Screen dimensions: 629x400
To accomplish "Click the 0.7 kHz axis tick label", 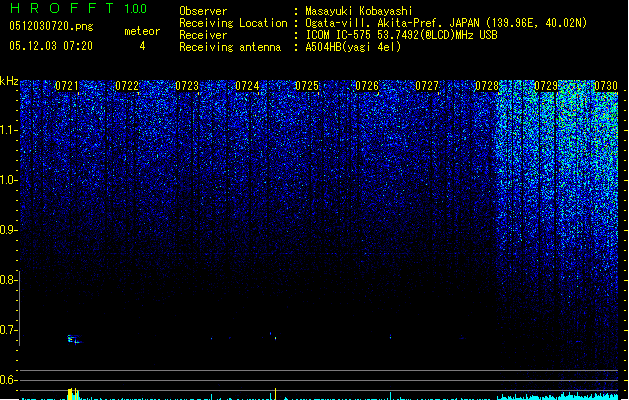I will coord(8,330).
